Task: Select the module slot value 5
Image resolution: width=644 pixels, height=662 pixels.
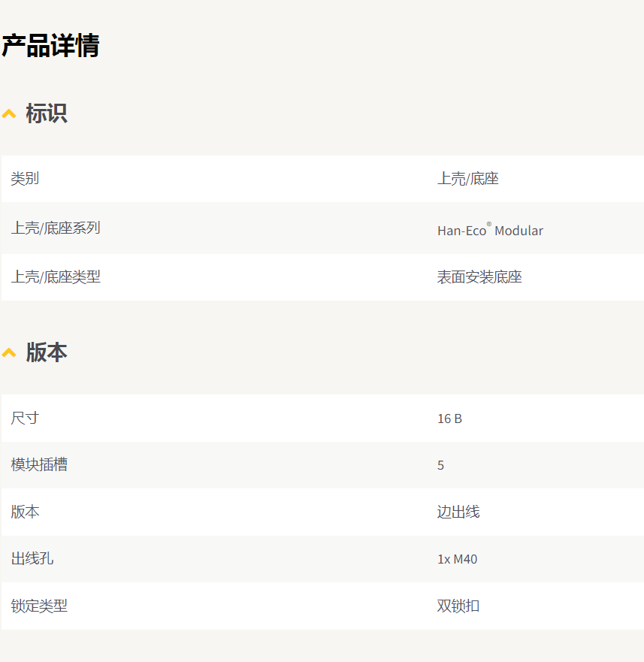Action: click(440, 465)
